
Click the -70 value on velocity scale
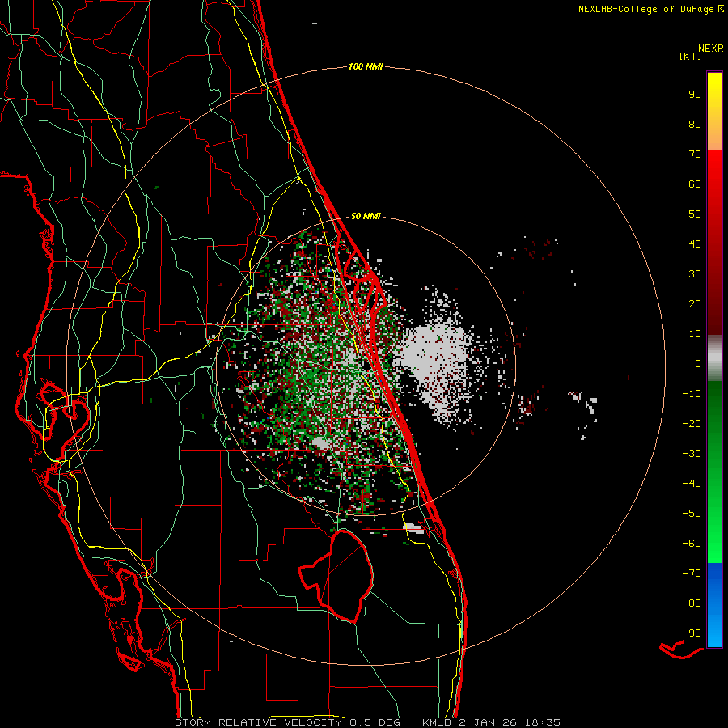tap(692, 573)
